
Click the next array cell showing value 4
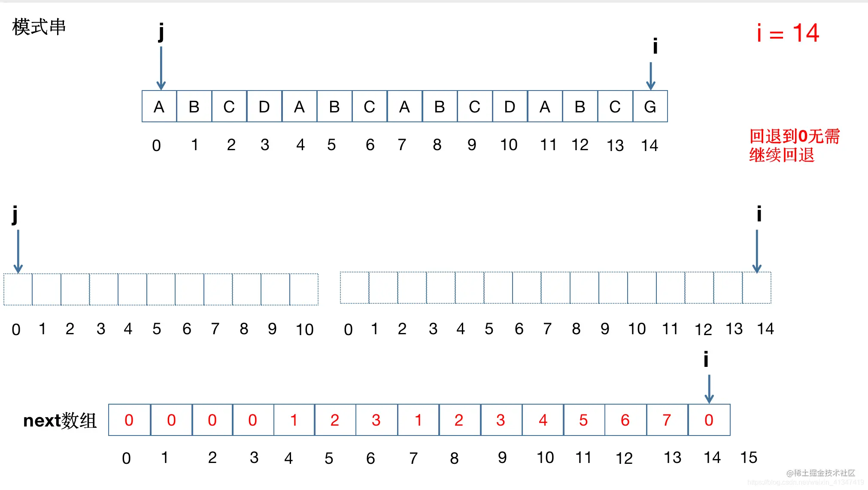543,420
